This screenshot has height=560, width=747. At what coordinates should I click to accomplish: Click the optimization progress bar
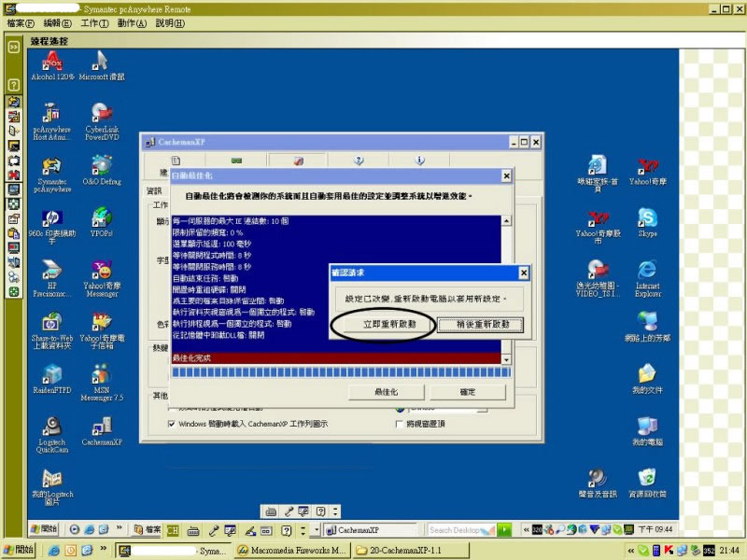pos(341,372)
